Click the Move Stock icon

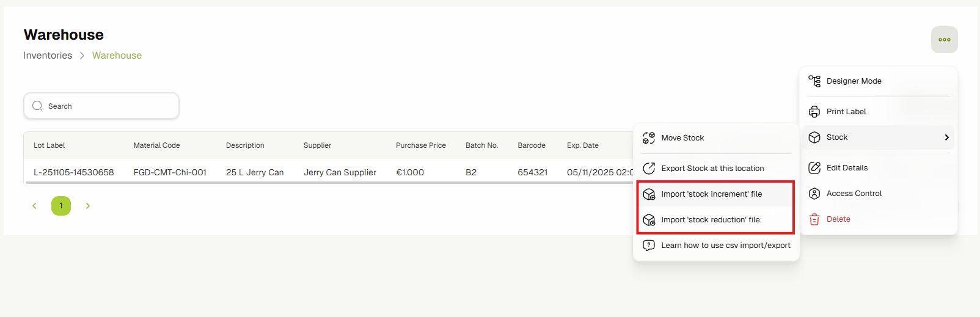point(649,138)
